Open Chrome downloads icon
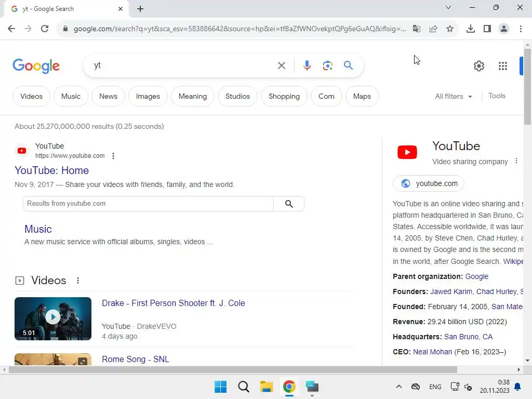The width and height of the screenshot is (532, 399). click(x=470, y=29)
